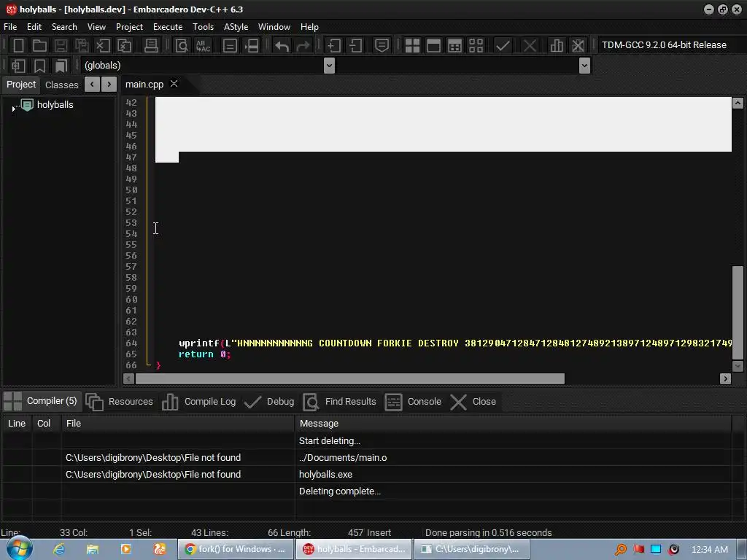Open the Search menu
Screen dimensions: 747x560
tap(64, 27)
